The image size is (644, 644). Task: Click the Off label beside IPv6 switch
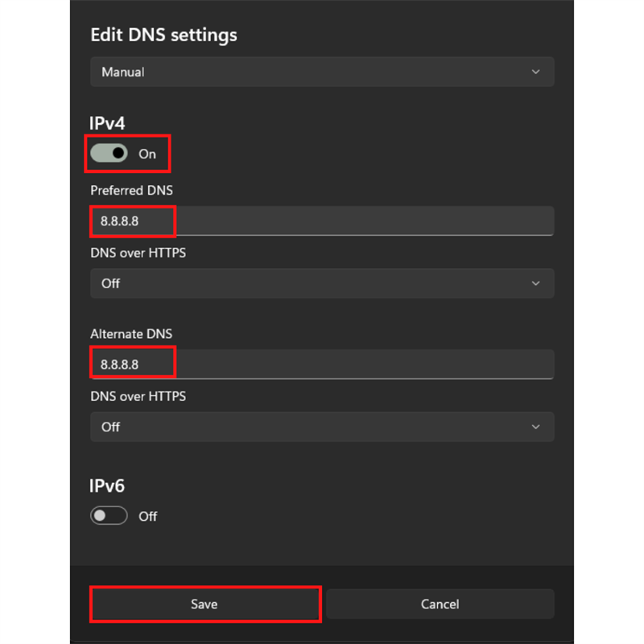(x=148, y=517)
